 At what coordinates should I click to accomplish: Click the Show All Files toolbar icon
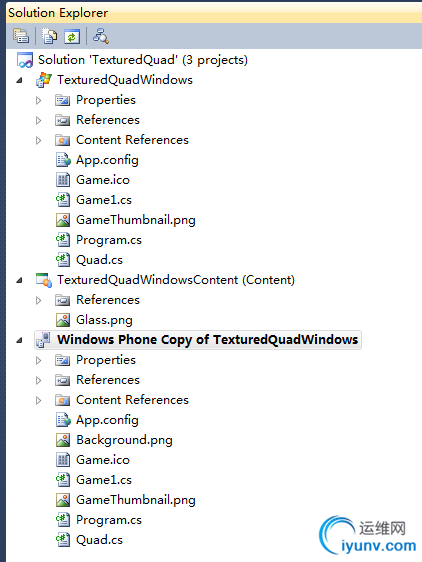pyautogui.click(x=49, y=36)
